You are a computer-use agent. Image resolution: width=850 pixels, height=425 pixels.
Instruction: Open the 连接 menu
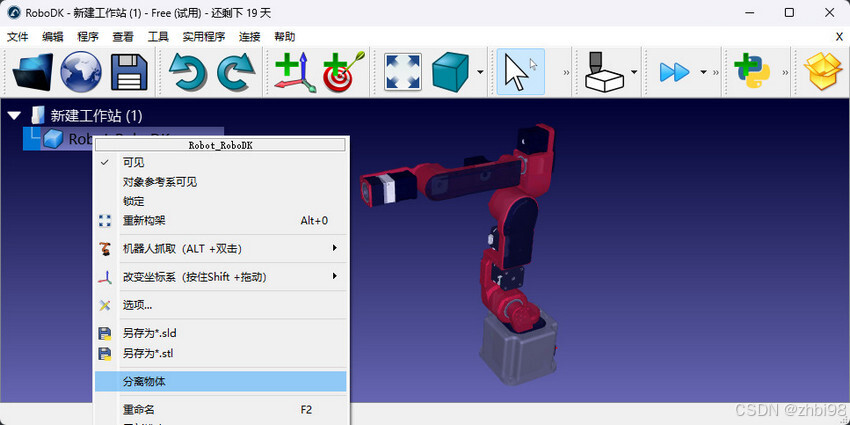[x=250, y=37]
